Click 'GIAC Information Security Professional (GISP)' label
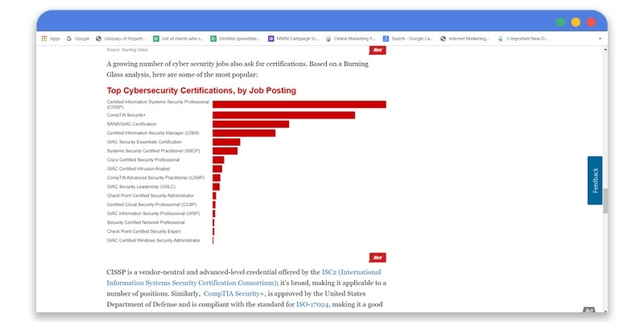Viewport: 644px width, 322px height. [x=153, y=213]
